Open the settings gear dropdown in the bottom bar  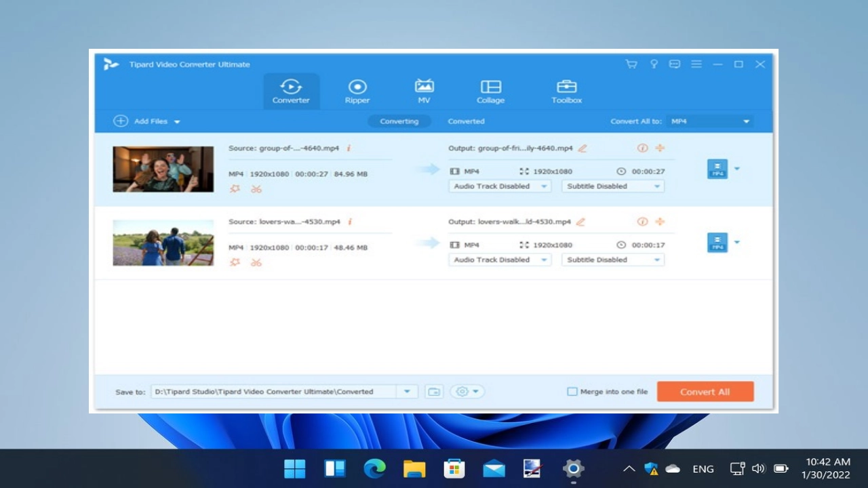(467, 392)
